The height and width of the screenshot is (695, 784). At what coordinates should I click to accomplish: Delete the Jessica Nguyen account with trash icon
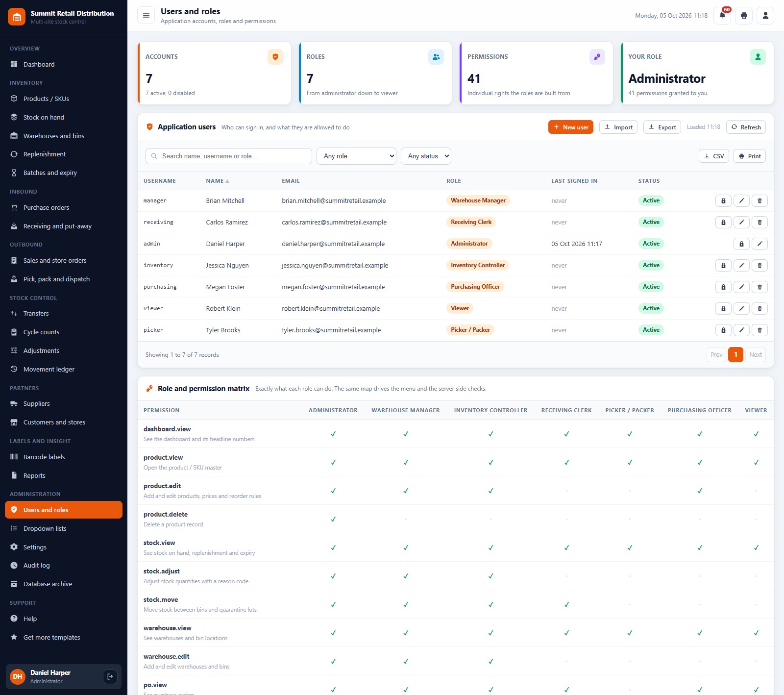click(759, 265)
